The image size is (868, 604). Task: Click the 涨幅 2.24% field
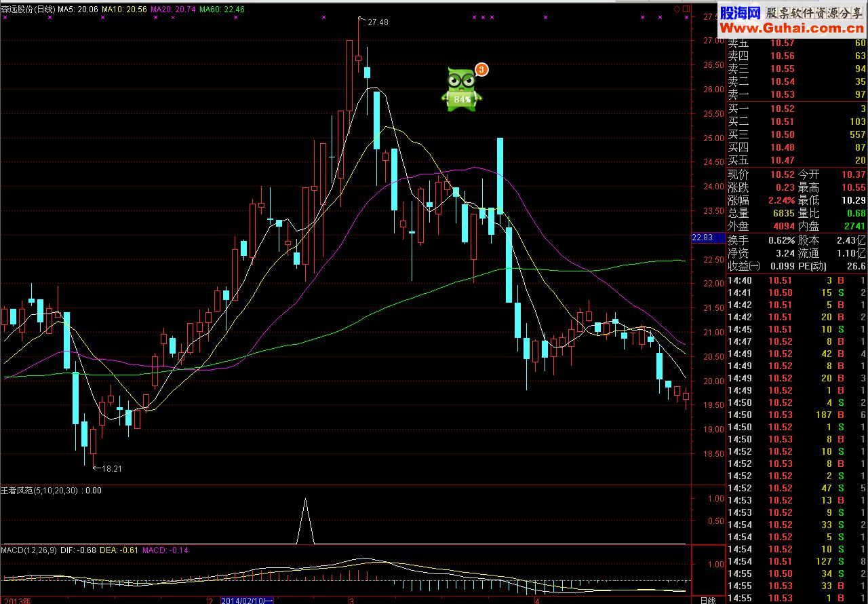(x=762, y=201)
